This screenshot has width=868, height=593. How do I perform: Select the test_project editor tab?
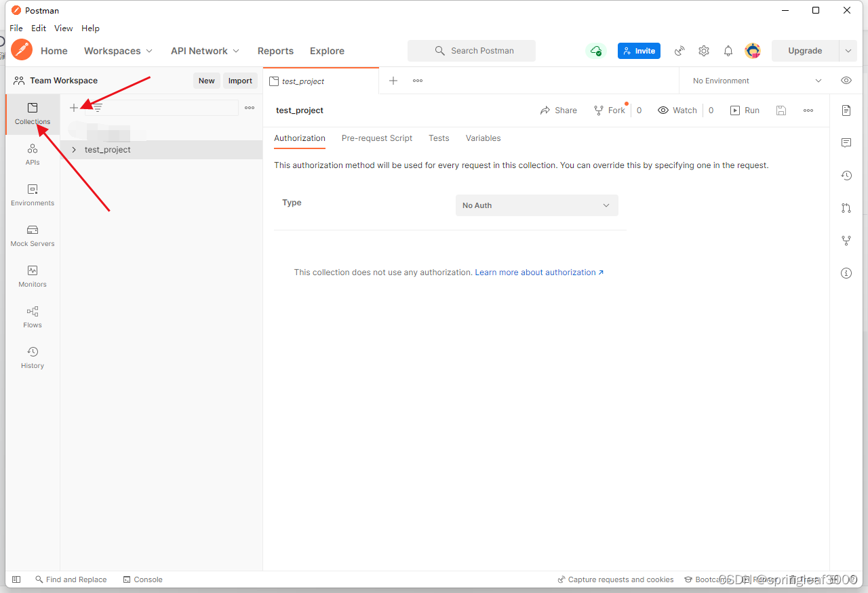[321, 81]
